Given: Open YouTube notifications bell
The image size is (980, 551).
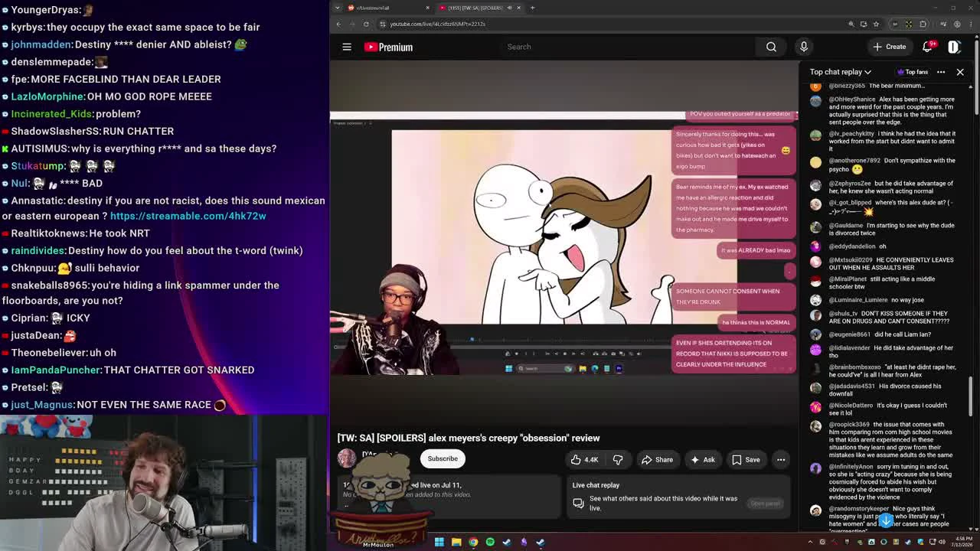Looking at the screenshot, I should (x=927, y=47).
